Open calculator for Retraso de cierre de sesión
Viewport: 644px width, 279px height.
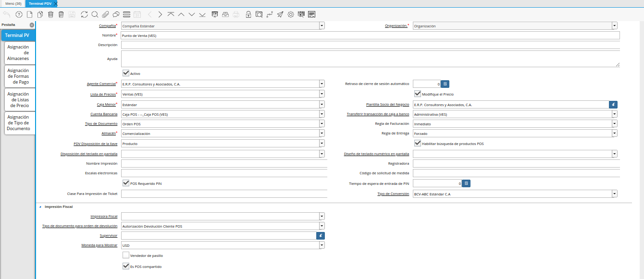[x=445, y=84]
